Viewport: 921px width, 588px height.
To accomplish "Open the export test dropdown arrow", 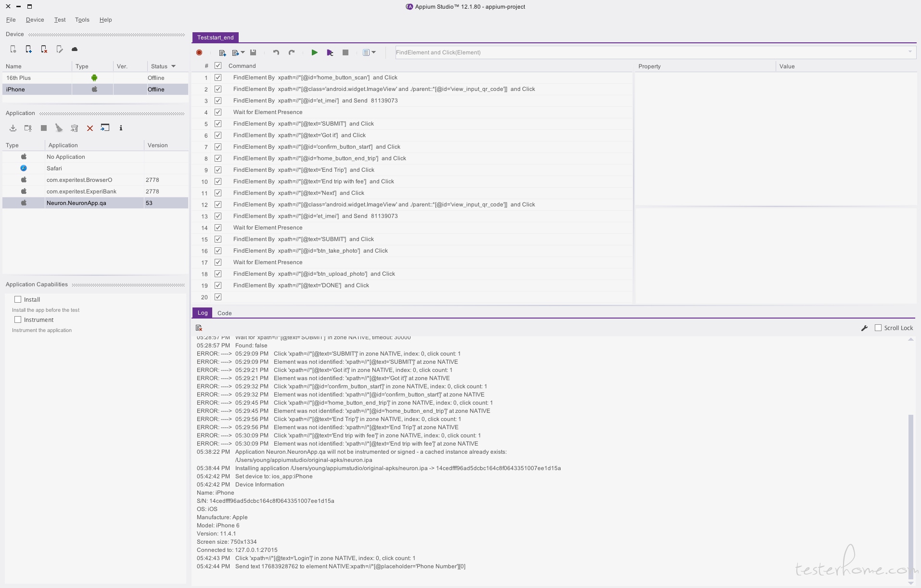I will click(x=243, y=52).
